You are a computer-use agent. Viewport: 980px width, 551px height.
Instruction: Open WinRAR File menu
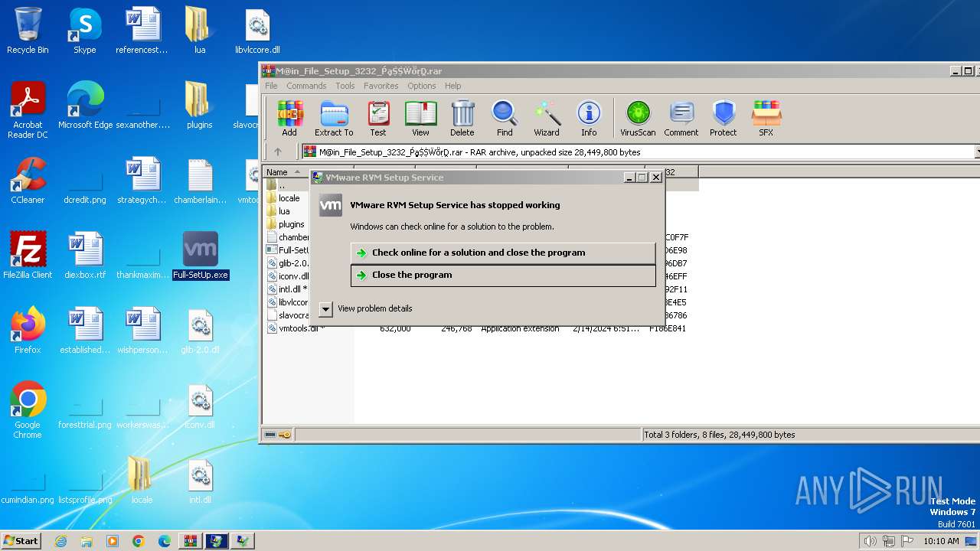point(271,86)
